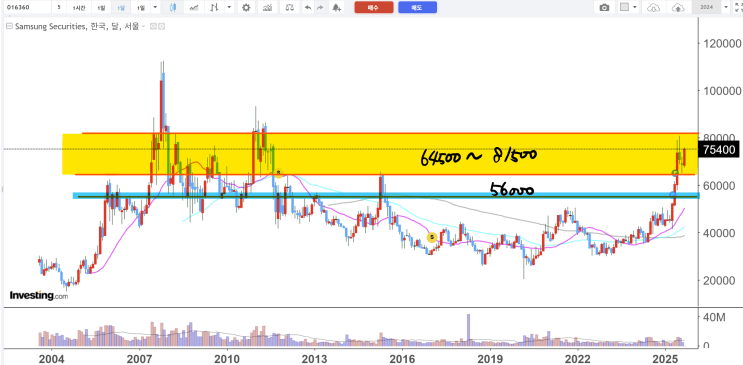Viewport: 743px width, 365px height.
Task: Click the compare symbols scale icon
Action: [290, 8]
